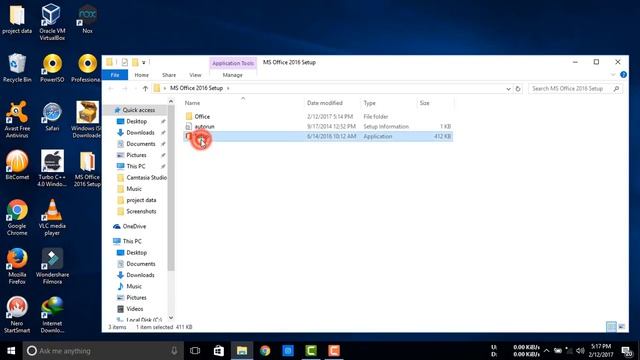Open Avast Free Antivirus shortcut
Image resolution: width=640 pixels, height=360 pixels.
(17, 119)
